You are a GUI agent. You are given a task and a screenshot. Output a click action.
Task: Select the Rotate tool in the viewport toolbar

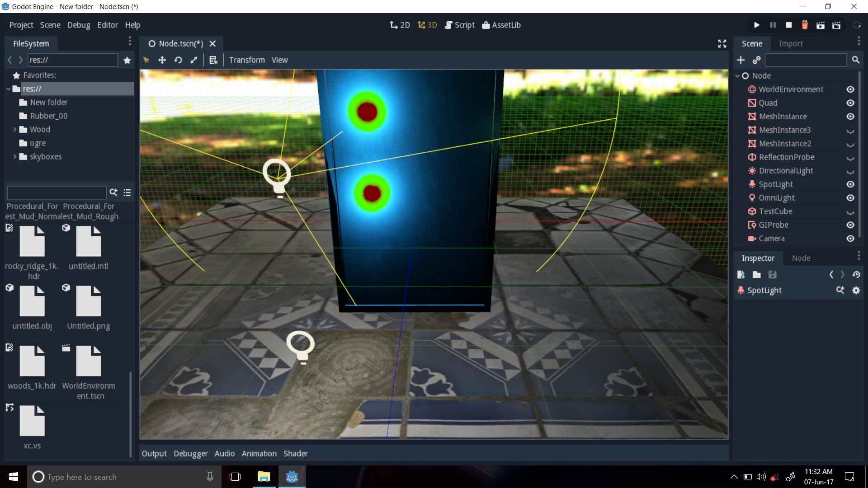pyautogui.click(x=178, y=60)
